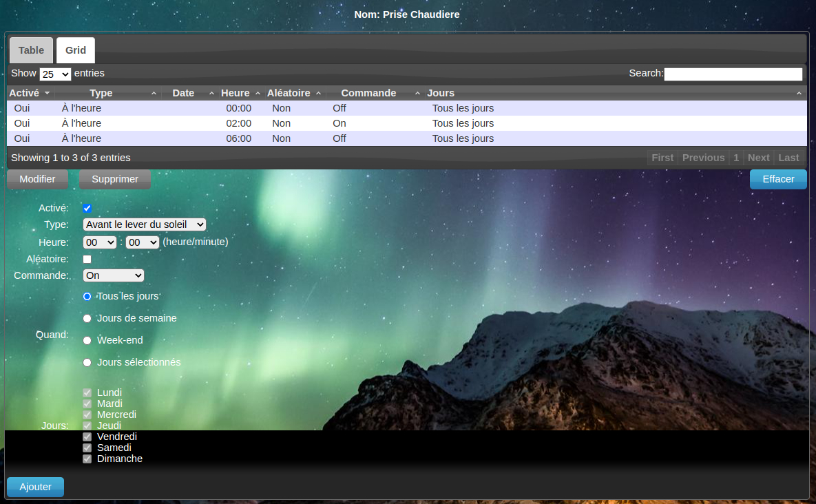Sort by Aléatoire column arrow
The width and height of the screenshot is (816, 504).
coord(318,93)
